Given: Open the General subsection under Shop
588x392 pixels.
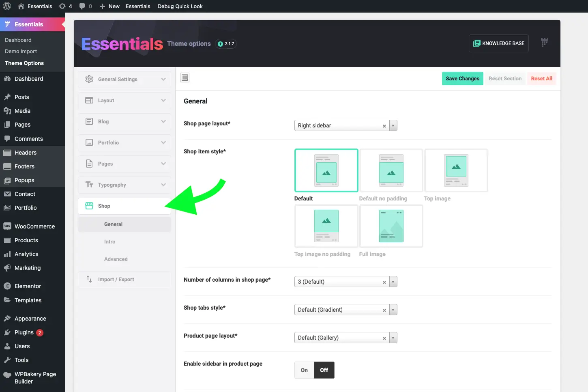Looking at the screenshot, I should [124, 224].
